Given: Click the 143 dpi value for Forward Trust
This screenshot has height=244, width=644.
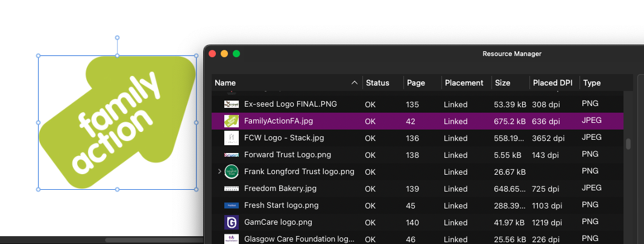Looking at the screenshot, I should click(546, 155).
